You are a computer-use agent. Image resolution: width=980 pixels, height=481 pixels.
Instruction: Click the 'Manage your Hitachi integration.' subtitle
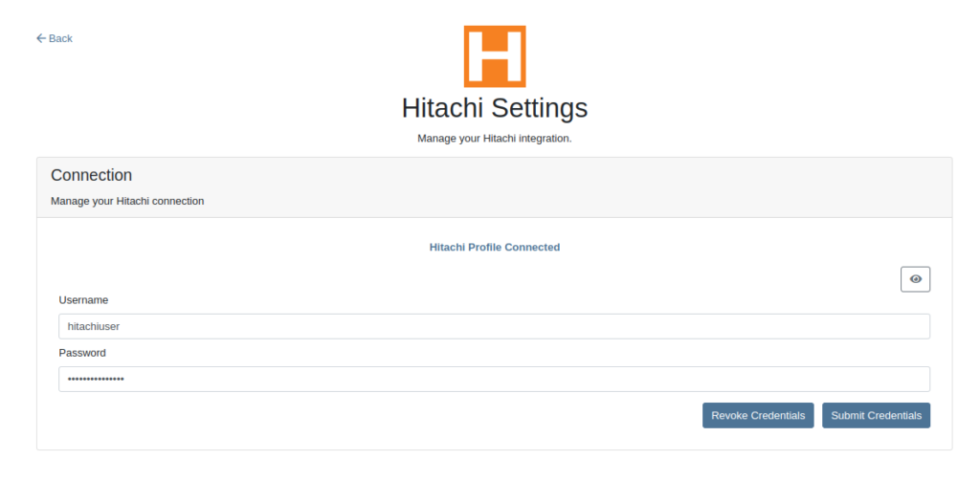495,138
